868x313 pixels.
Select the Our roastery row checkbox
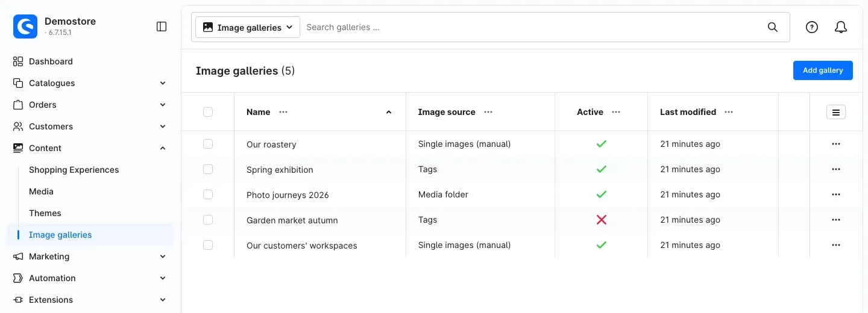[x=208, y=144]
